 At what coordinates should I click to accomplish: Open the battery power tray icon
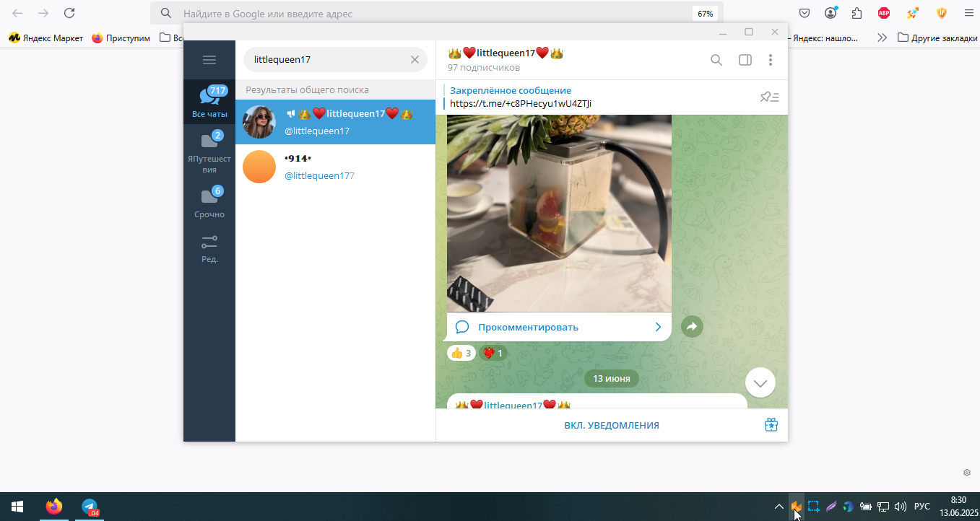(865, 507)
